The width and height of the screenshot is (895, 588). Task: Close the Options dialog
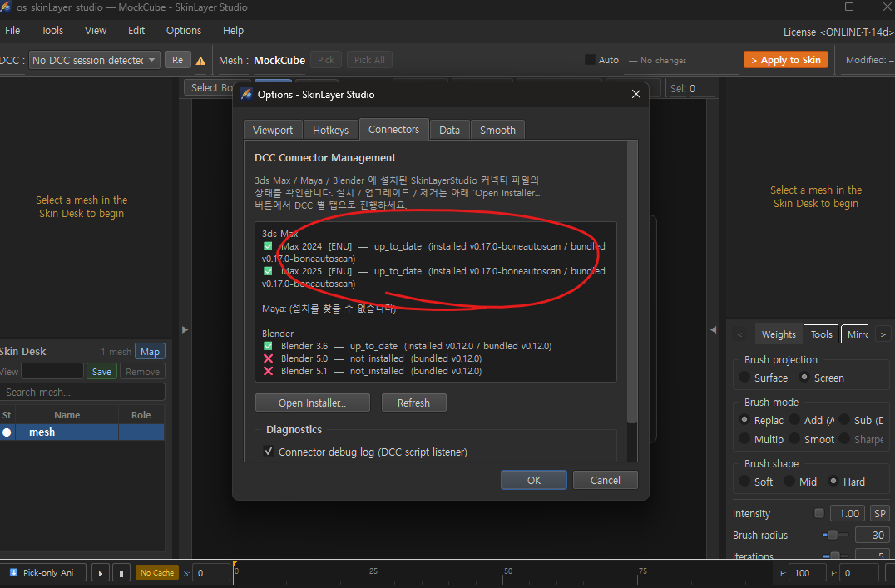pos(635,94)
